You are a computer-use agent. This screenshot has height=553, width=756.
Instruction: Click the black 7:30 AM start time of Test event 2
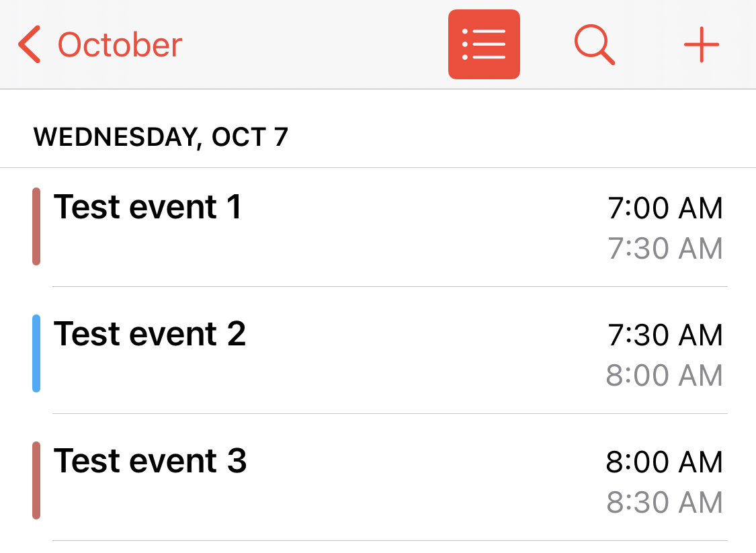click(x=665, y=335)
